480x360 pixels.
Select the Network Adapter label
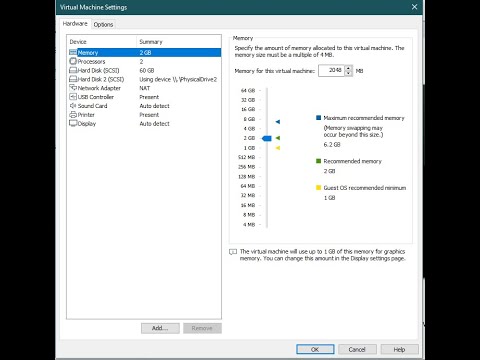99,88
